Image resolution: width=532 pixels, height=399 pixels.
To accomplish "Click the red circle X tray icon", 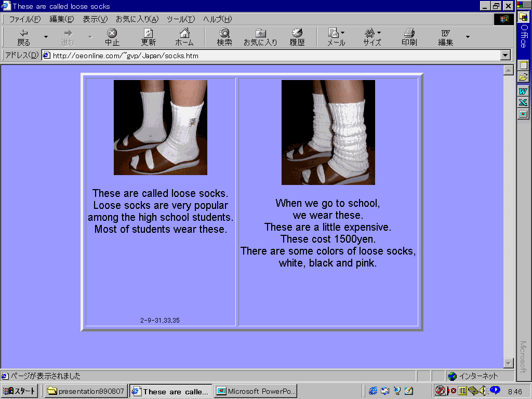I will coord(453,391).
